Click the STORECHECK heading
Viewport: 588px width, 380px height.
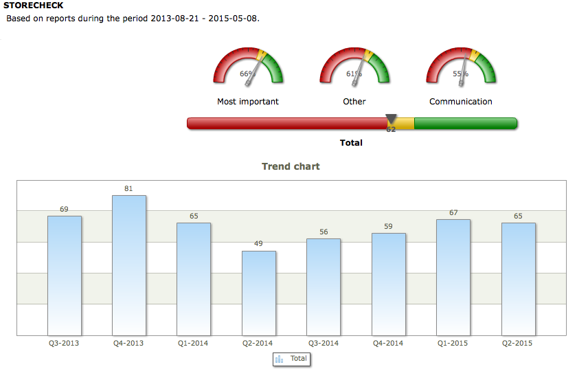(34, 5)
